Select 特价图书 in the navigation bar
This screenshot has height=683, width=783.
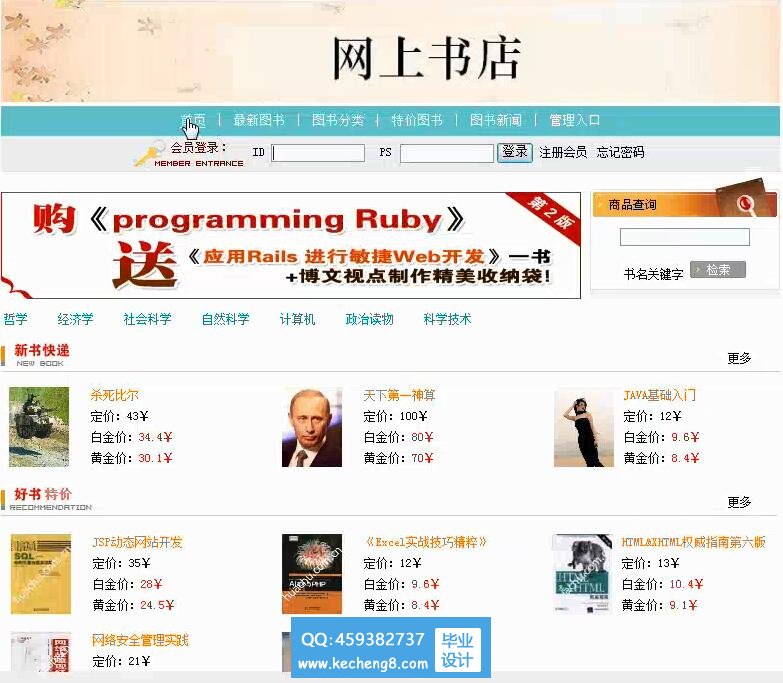417,120
